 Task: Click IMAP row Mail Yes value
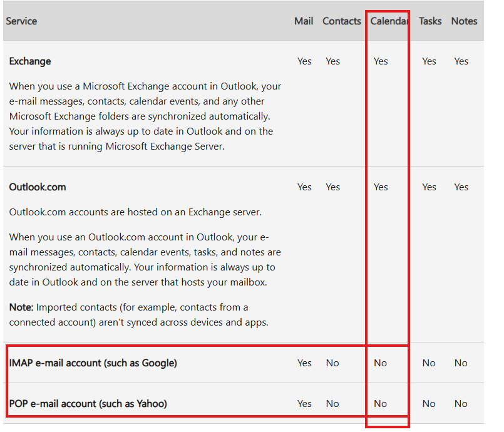click(304, 363)
